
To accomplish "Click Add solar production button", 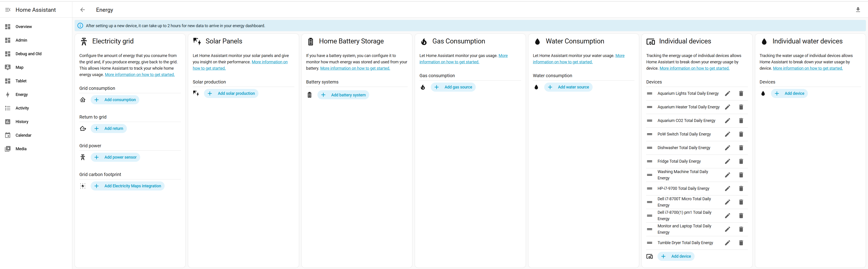I will coord(231,93).
